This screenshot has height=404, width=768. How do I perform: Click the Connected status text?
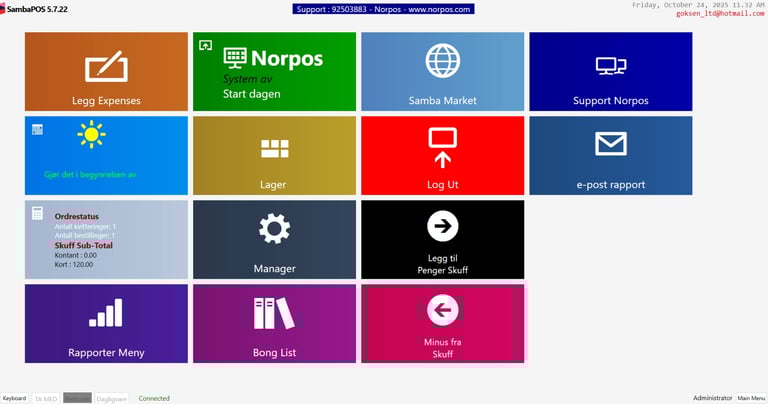coord(154,399)
